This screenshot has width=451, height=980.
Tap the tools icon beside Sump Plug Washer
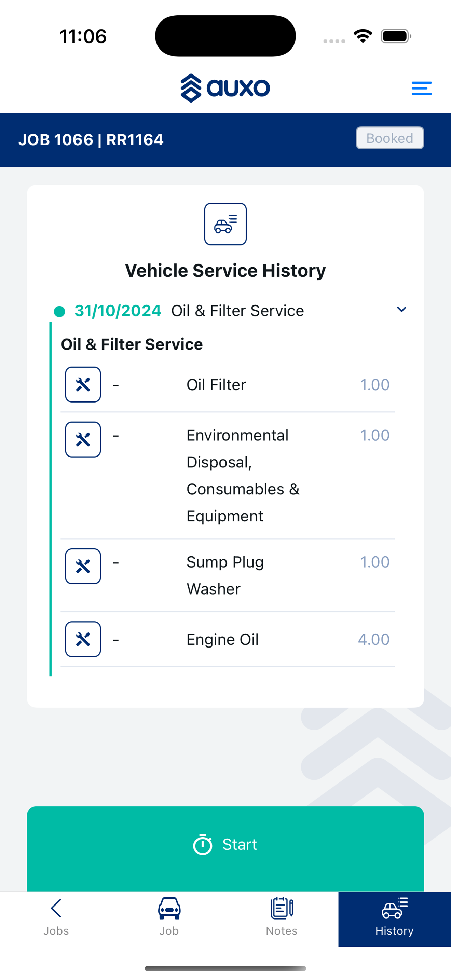83,566
